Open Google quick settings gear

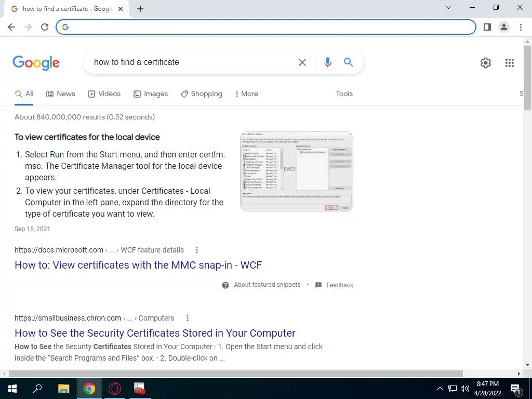[486, 63]
